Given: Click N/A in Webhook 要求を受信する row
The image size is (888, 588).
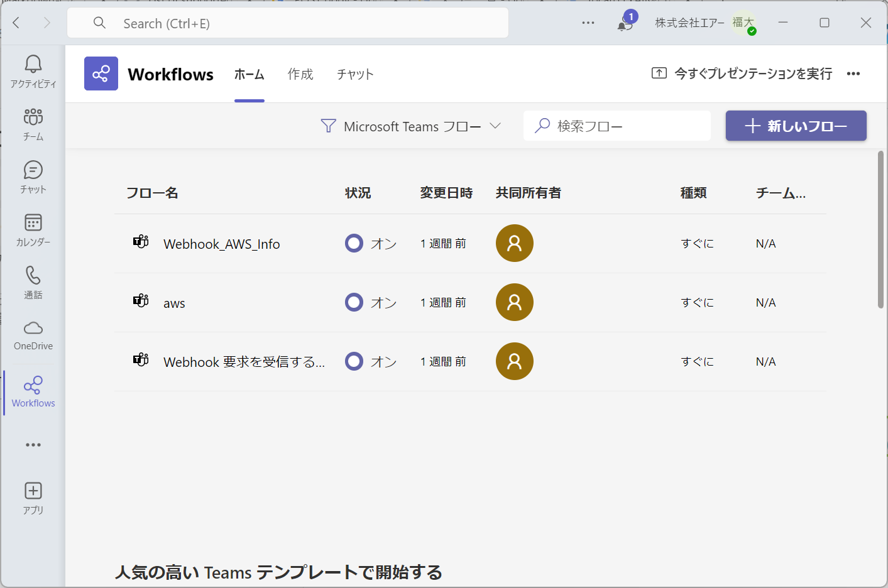Looking at the screenshot, I should tap(765, 362).
